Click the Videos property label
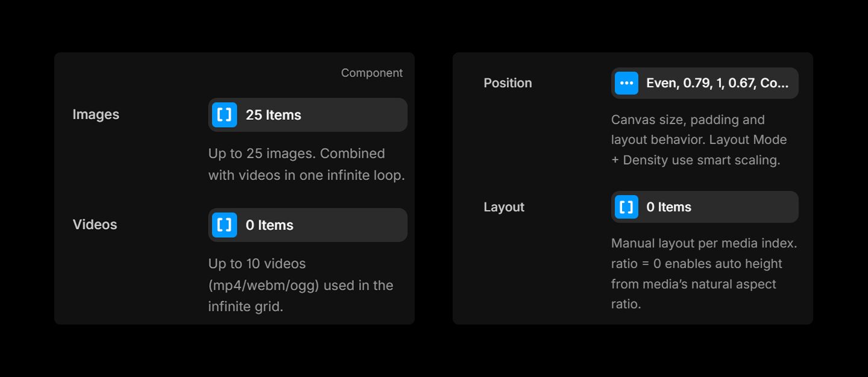This screenshot has width=868, height=377. click(x=95, y=225)
